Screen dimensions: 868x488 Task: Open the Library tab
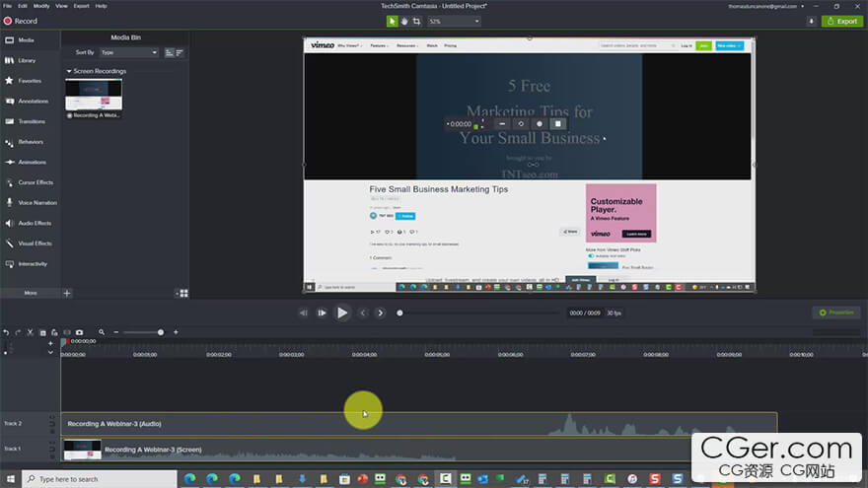pyautogui.click(x=26, y=60)
